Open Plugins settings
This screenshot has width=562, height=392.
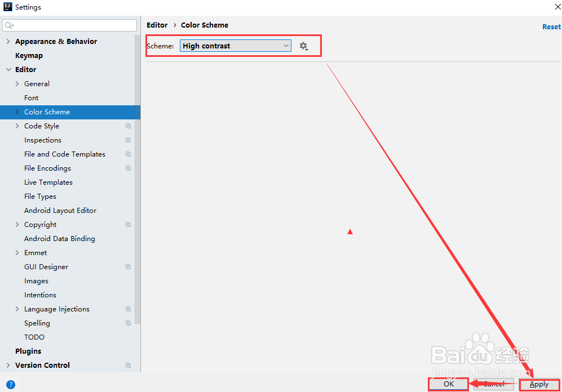tap(28, 351)
